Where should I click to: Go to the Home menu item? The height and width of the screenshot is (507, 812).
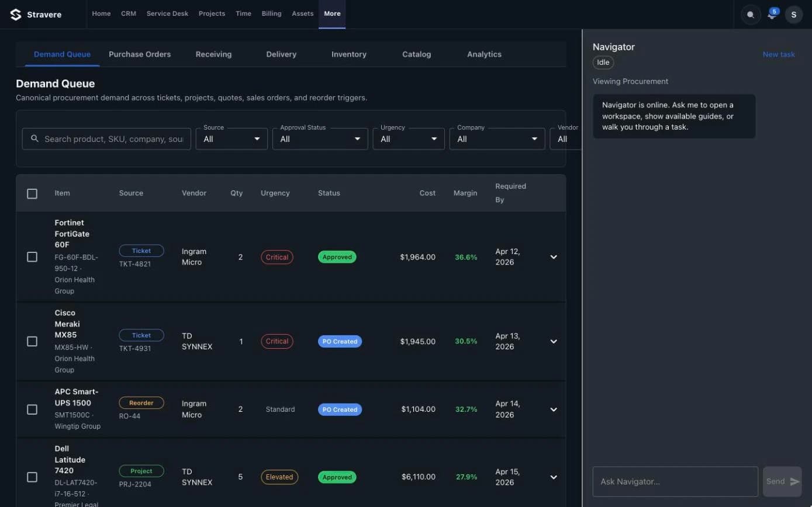pos(101,13)
